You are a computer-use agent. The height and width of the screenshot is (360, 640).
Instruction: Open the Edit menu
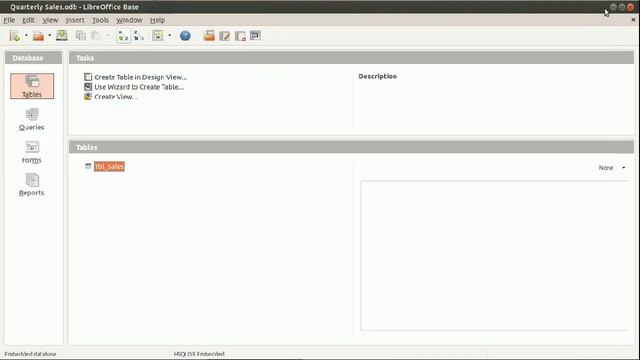click(x=29, y=20)
